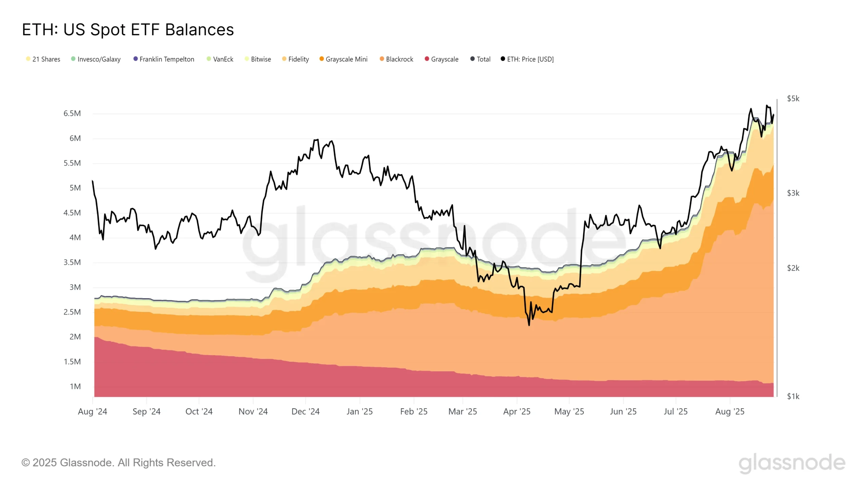This screenshot has height=488, width=868.
Task: Click the 2M y-axis label
Action: click(75, 337)
